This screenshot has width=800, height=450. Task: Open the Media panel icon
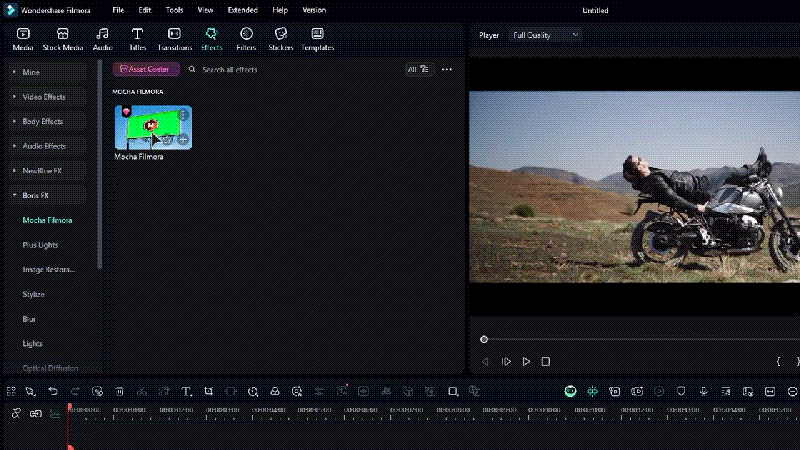click(23, 34)
